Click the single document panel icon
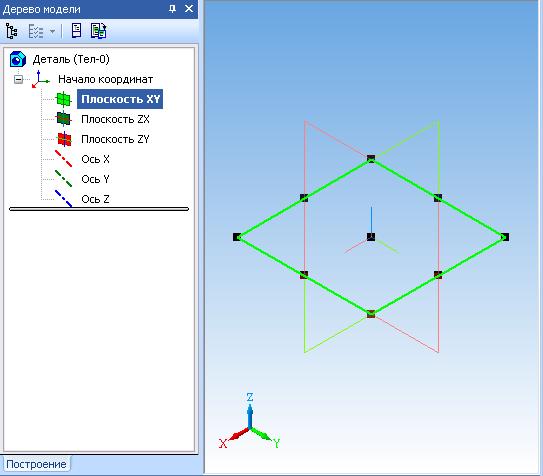 tap(76, 30)
